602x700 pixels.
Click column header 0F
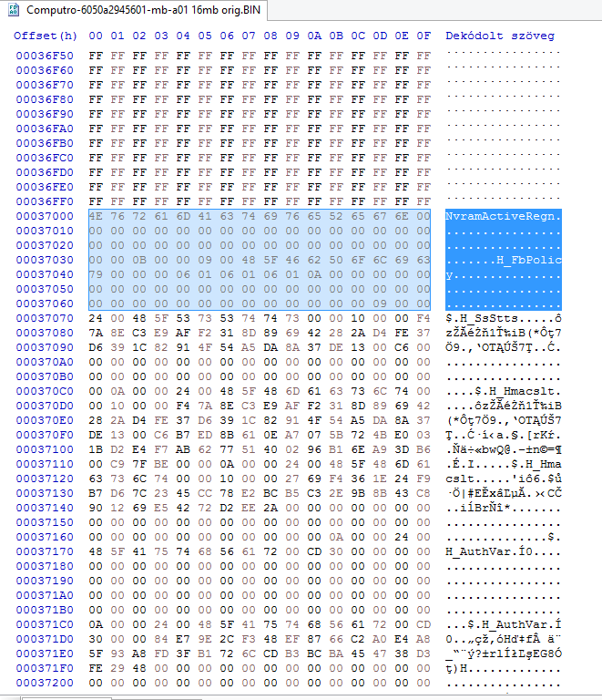pos(423,36)
